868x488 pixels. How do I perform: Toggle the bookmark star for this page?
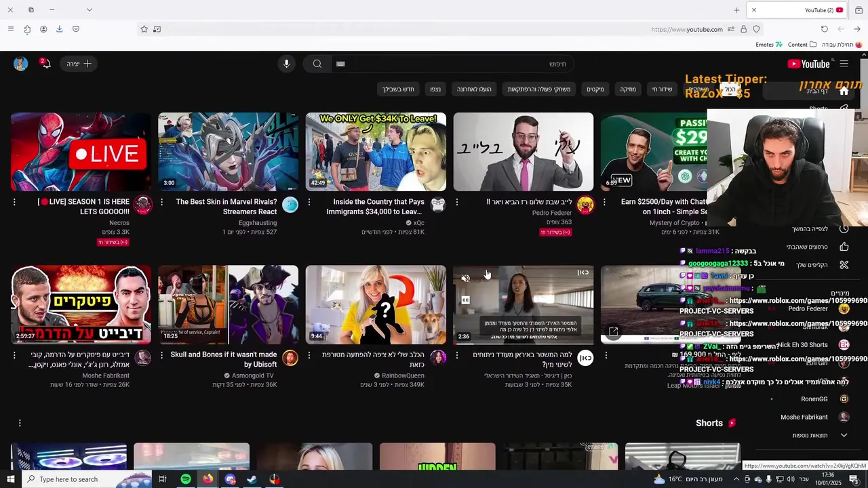click(144, 29)
